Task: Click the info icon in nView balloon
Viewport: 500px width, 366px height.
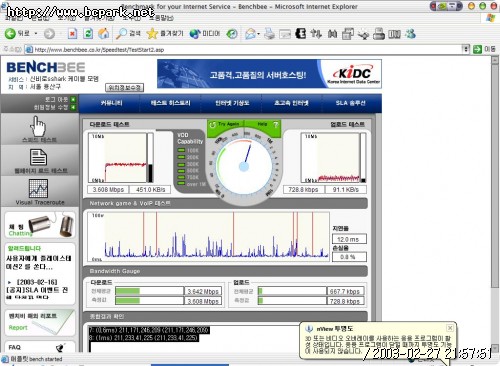Action: (309, 329)
